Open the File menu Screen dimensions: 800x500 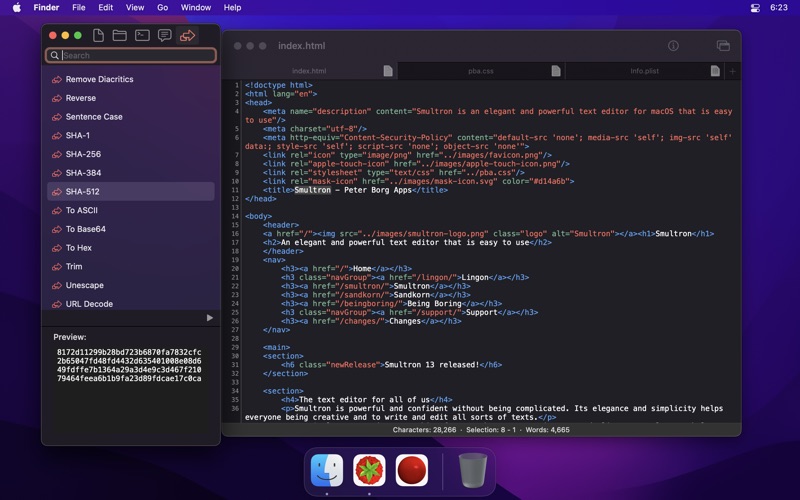[x=79, y=8]
